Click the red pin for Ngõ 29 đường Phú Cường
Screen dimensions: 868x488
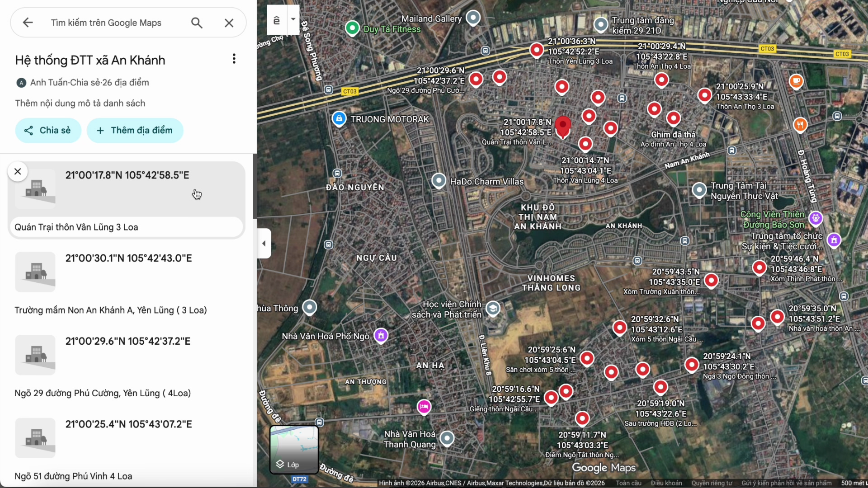tap(476, 80)
